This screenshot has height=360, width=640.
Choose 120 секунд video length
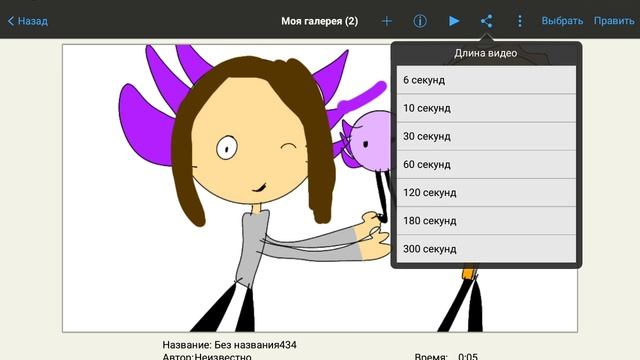[x=486, y=193]
